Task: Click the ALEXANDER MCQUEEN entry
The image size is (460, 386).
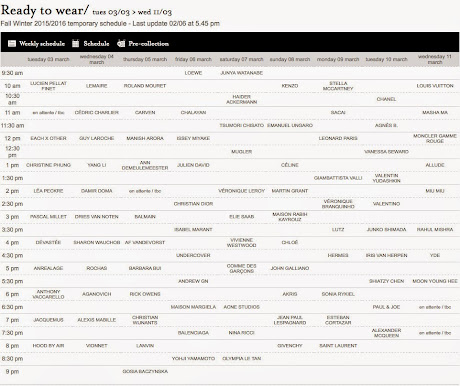Action: (x=386, y=333)
